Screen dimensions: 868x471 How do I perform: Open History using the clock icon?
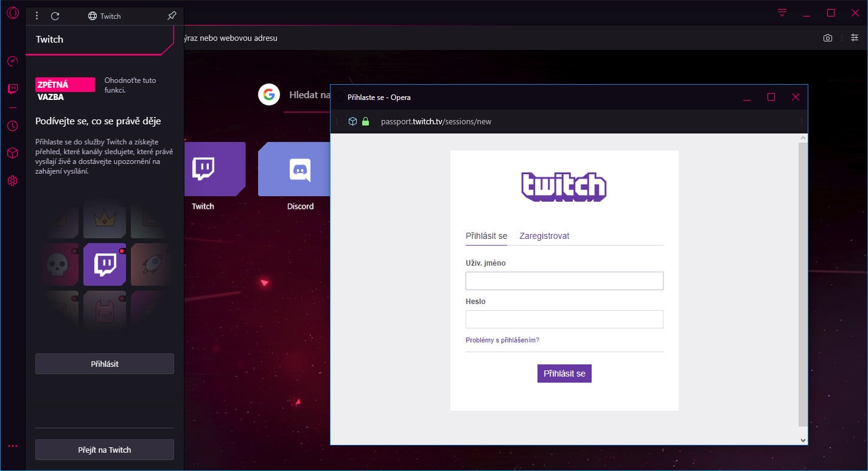pos(12,125)
